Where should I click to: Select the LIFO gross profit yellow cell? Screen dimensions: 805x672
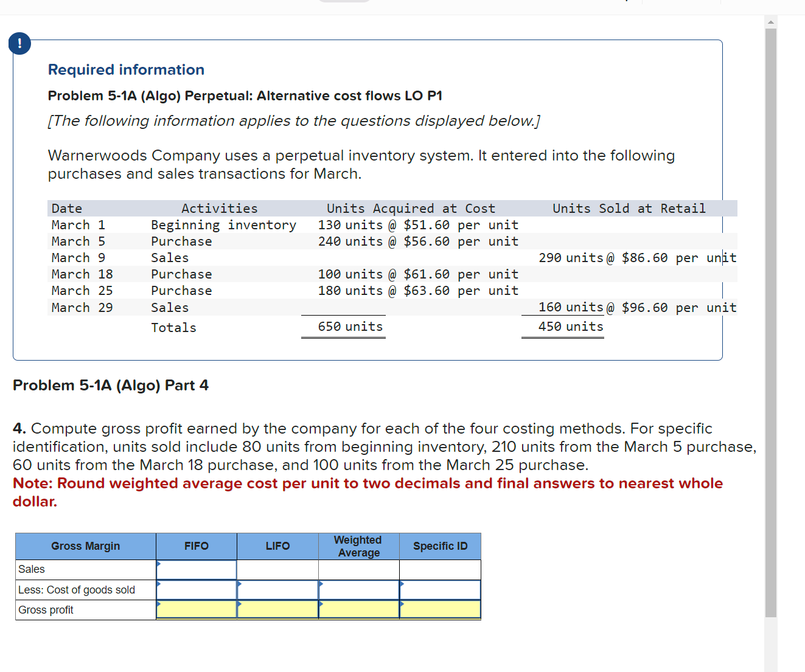point(277,609)
